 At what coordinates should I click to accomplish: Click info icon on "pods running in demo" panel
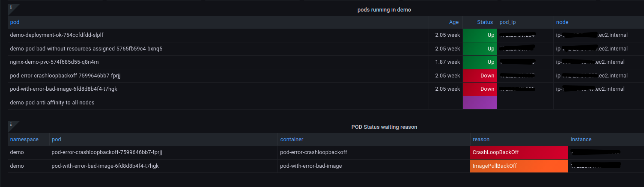point(11,7)
